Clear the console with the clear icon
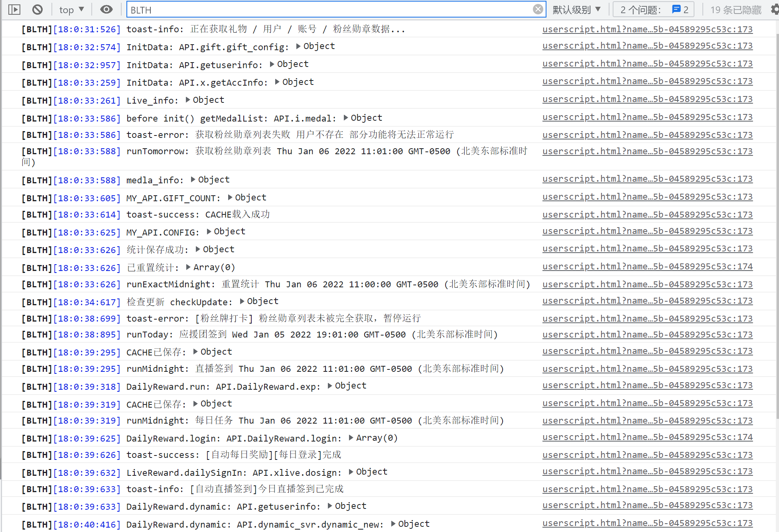 pyautogui.click(x=37, y=9)
